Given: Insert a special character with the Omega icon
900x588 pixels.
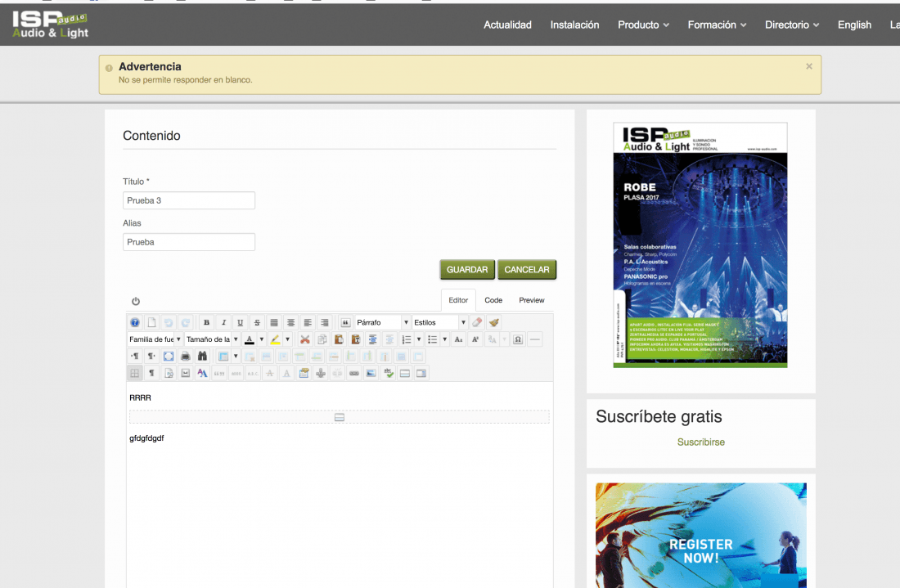Looking at the screenshot, I should click(x=518, y=339).
